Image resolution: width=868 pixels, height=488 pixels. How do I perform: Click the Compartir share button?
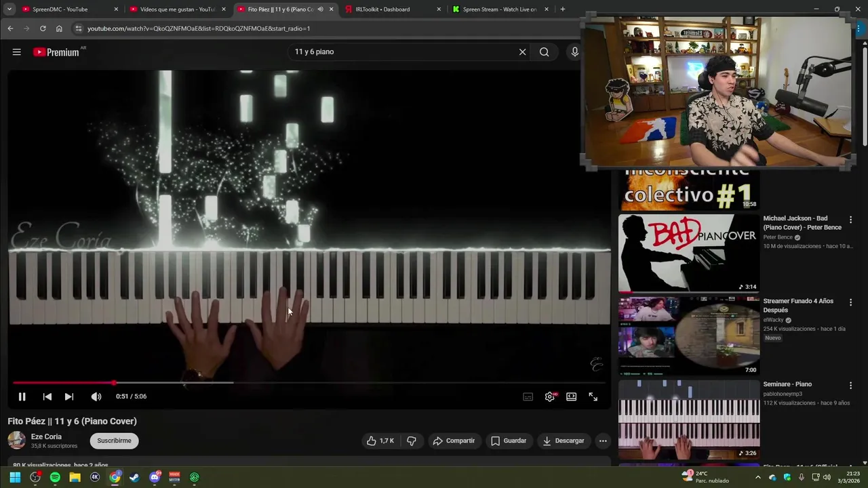tap(454, 441)
